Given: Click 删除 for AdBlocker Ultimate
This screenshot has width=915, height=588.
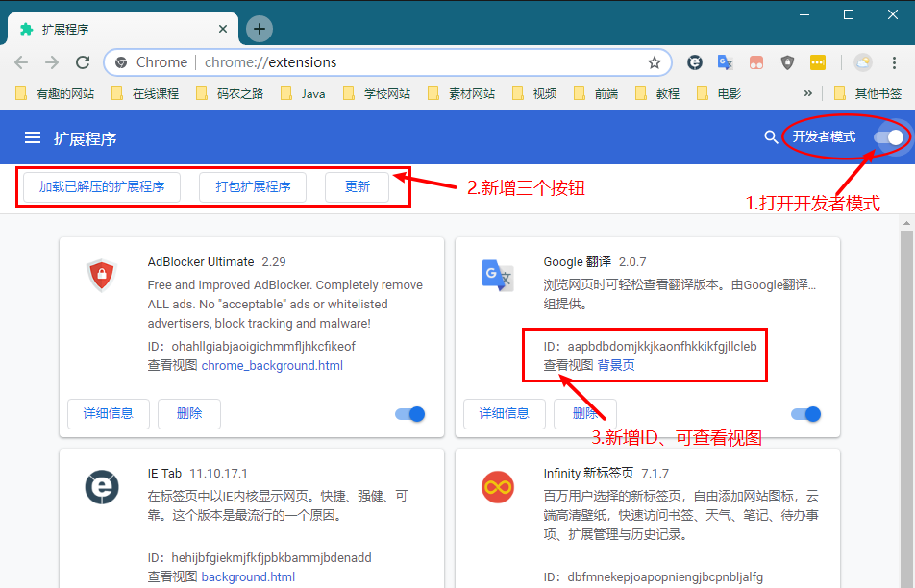Looking at the screenshot, I should tap(189, 413).
